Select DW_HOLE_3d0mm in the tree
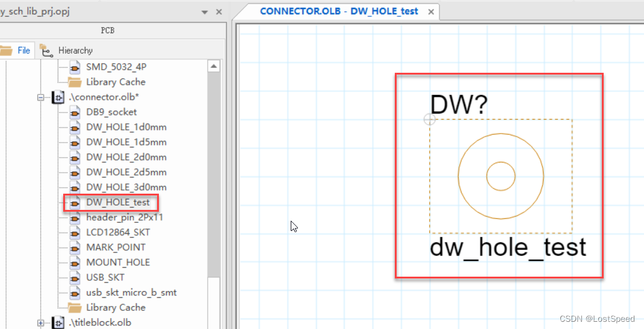This screenshot has width=644, height=329. click(x=126, y=188)
